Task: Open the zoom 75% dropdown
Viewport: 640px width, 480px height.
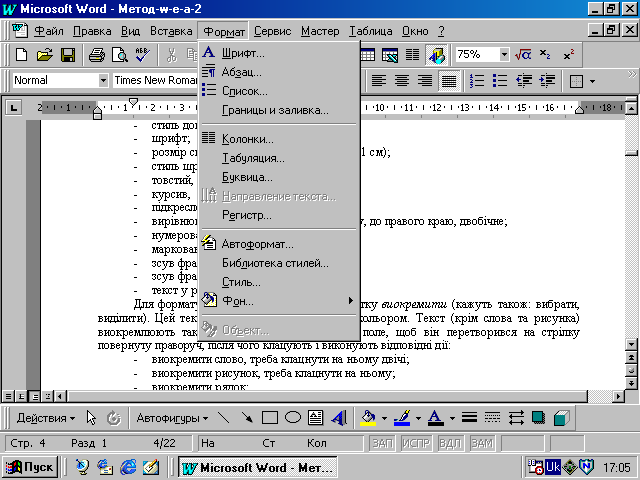Action: pyautogui.click(x=504, y=54)
